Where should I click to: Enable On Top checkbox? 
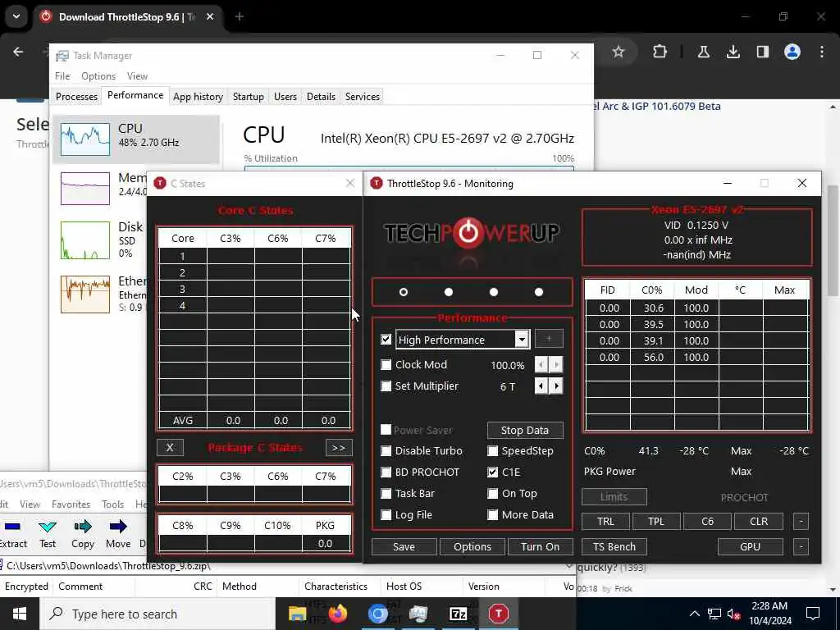pyautogui.click(x=492, y=493)
